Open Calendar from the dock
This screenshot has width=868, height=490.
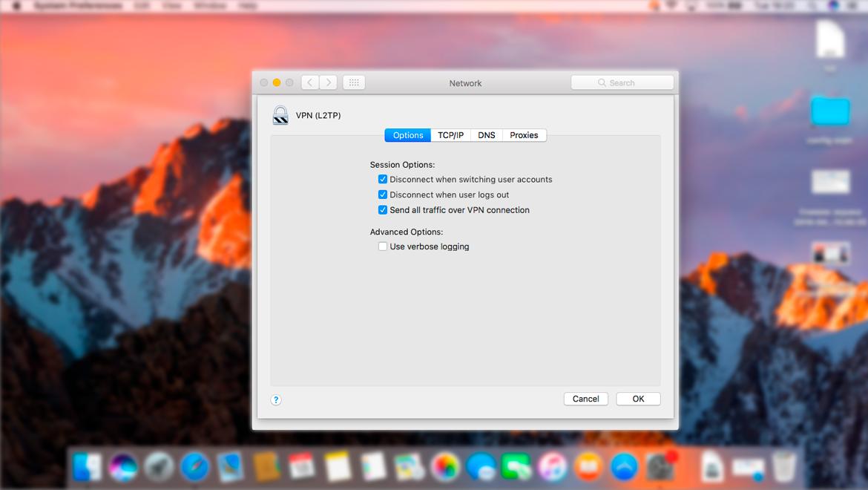(302, 467)
